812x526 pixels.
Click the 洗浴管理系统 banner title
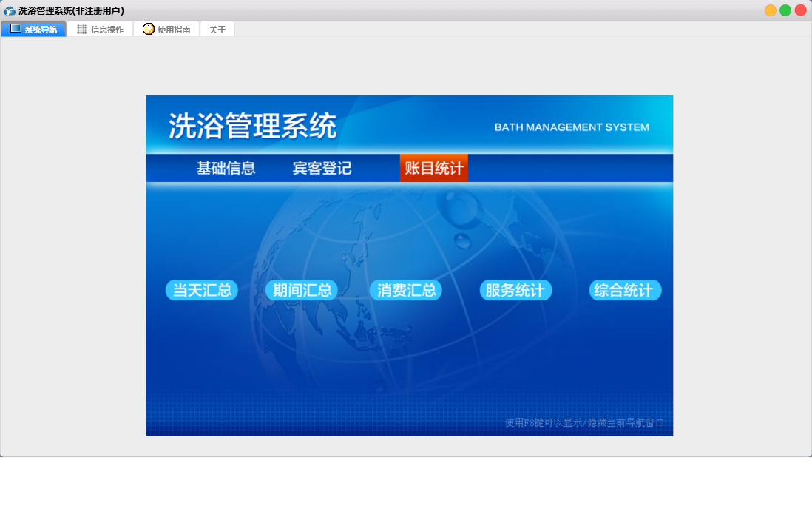point(253,126)
